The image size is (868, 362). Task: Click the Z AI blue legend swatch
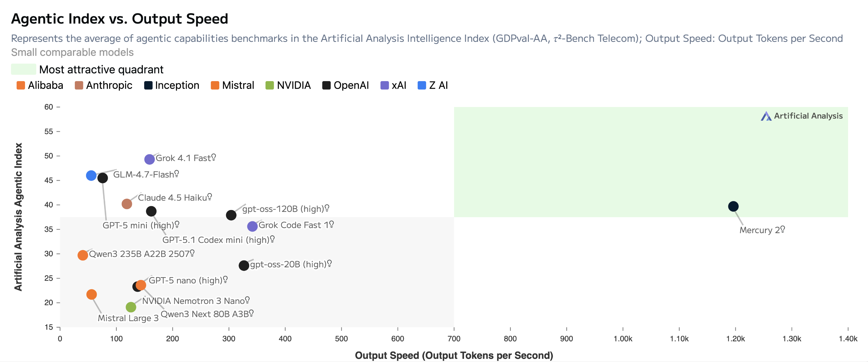point(422,85)
